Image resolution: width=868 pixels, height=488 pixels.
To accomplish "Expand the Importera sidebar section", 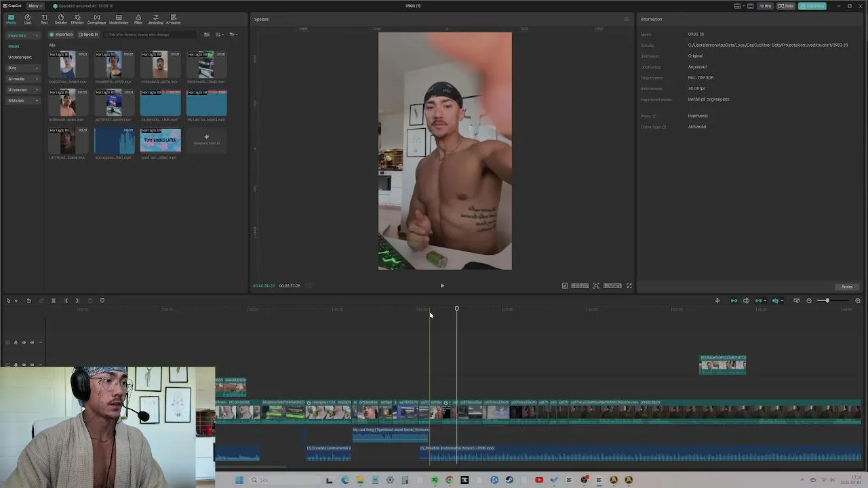I will 23,35.
